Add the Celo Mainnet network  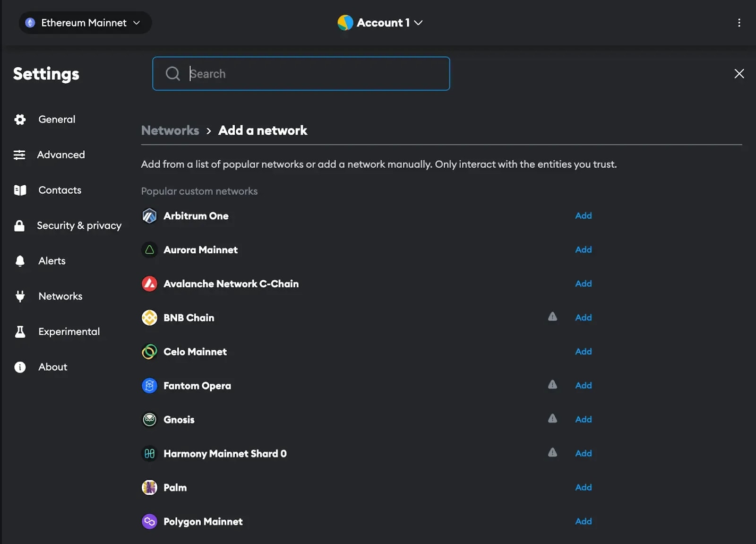pyautogui.click(x=584, y=352)
